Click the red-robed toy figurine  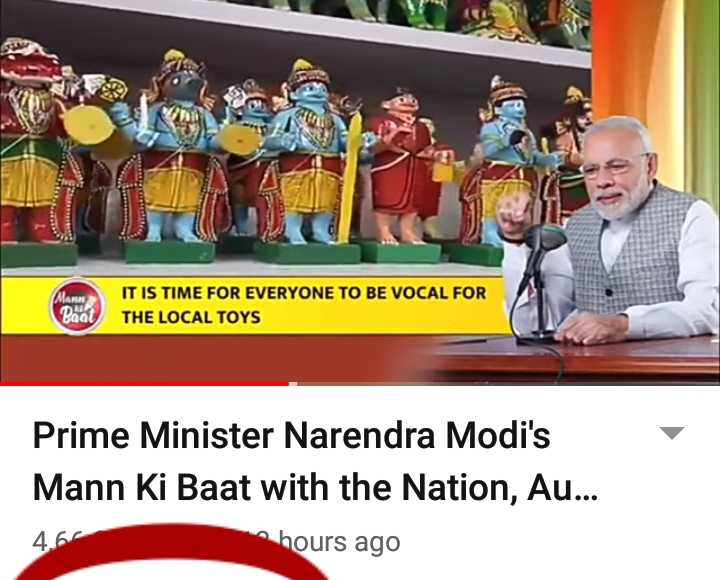tap(405, 174)
